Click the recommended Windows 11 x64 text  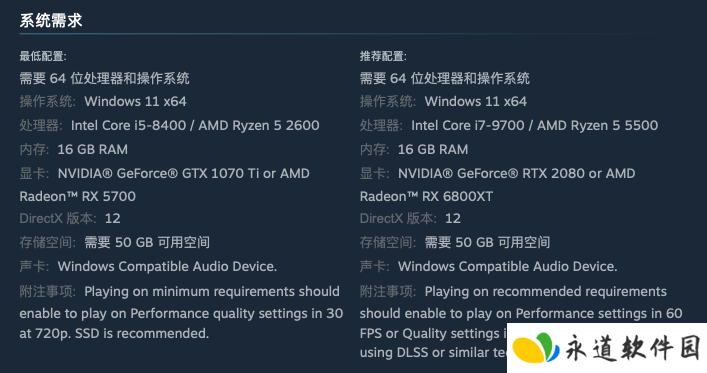point(476,101)
